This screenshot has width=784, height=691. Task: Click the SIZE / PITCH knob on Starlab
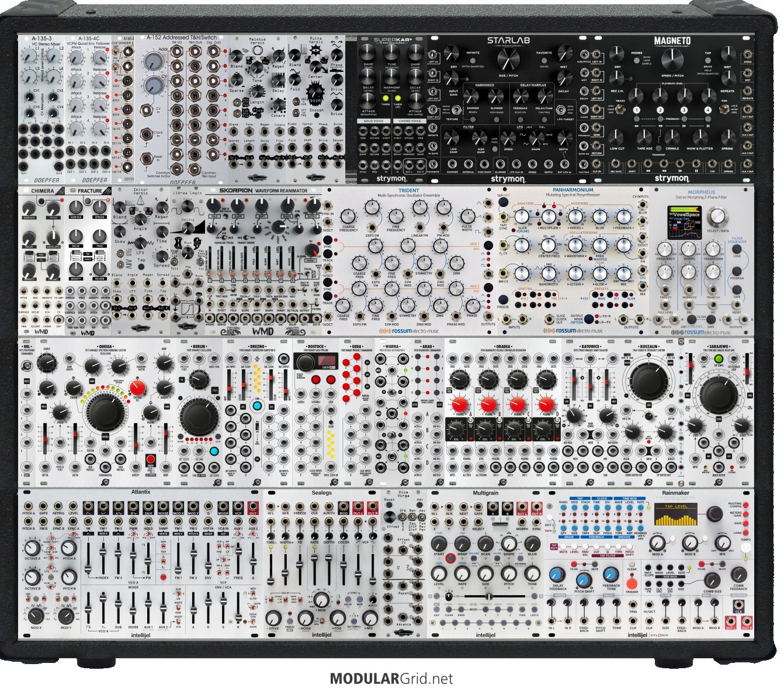coord(508,59)
